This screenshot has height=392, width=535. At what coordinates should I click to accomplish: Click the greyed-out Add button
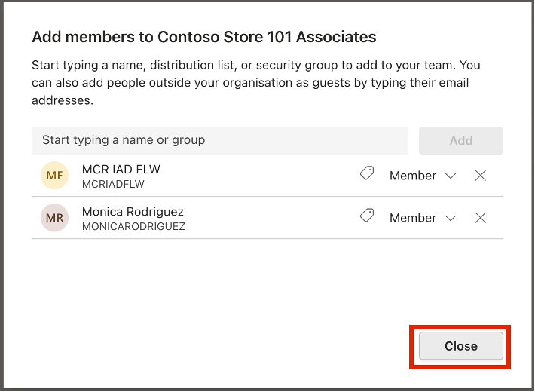(461, 140)
